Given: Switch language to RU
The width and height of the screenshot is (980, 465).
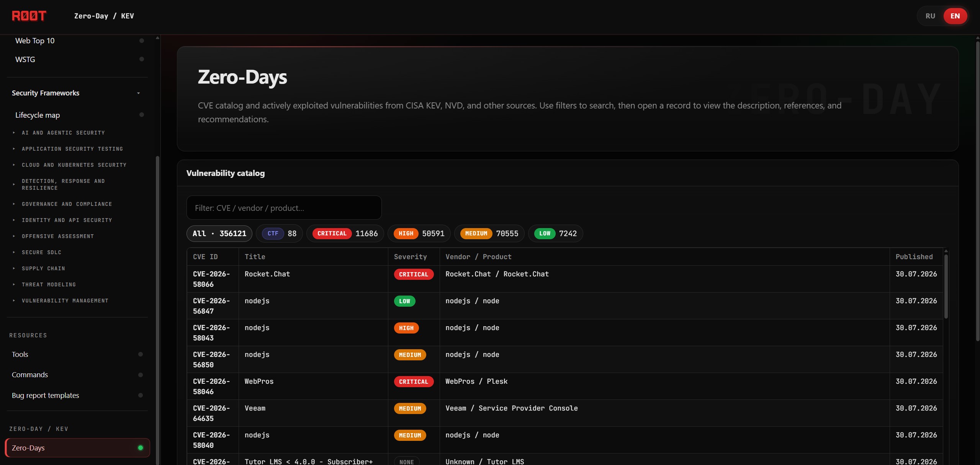Looking at the screenshot, I should click(x=930, y=16).
